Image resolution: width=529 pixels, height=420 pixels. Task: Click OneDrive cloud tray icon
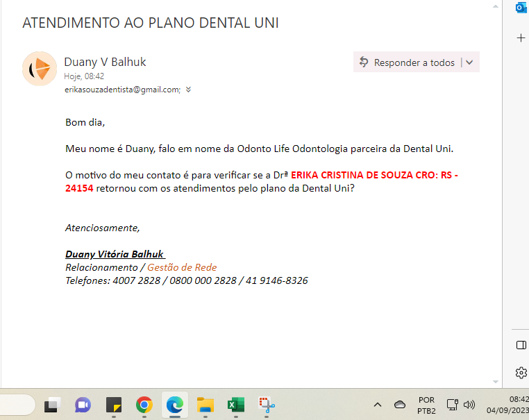point(400,405)
